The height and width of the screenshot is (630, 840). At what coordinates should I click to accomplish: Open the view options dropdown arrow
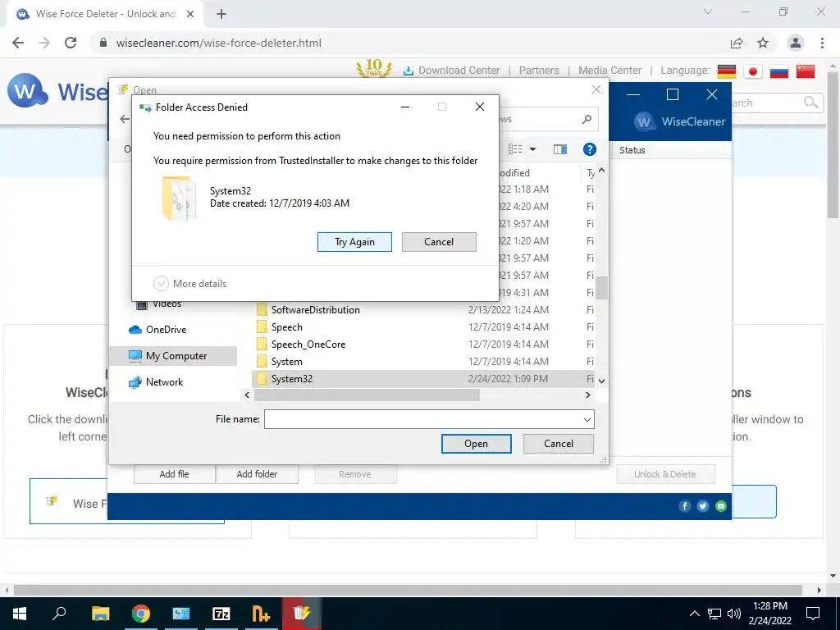point(532,149)
